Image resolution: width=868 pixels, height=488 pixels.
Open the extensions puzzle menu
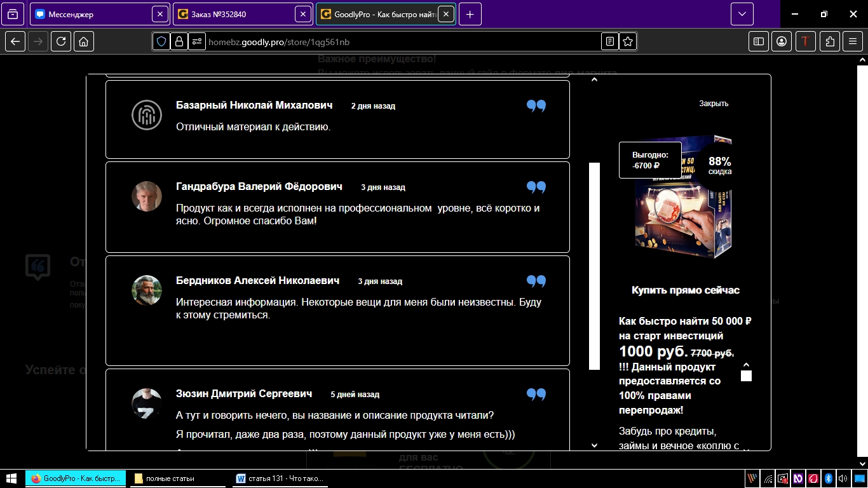click(x=830, y=41)
